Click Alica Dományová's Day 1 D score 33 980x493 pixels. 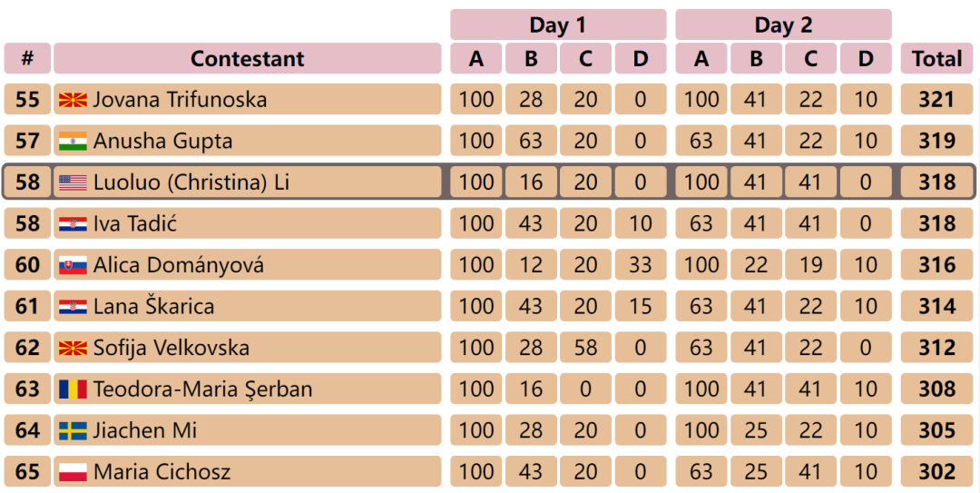pos(641,265)
